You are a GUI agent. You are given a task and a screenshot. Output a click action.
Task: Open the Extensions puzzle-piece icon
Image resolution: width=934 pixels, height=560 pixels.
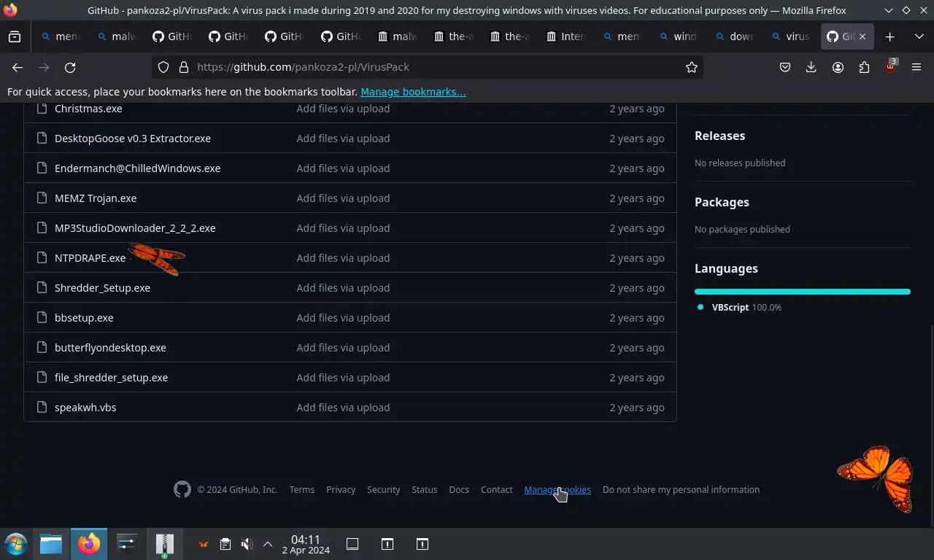(864, 67)
